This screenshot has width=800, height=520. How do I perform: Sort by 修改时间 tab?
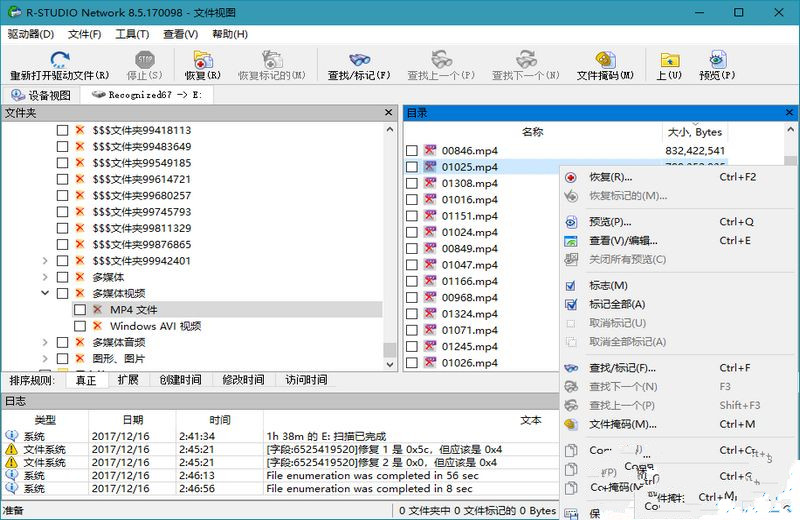coord(243,380)
